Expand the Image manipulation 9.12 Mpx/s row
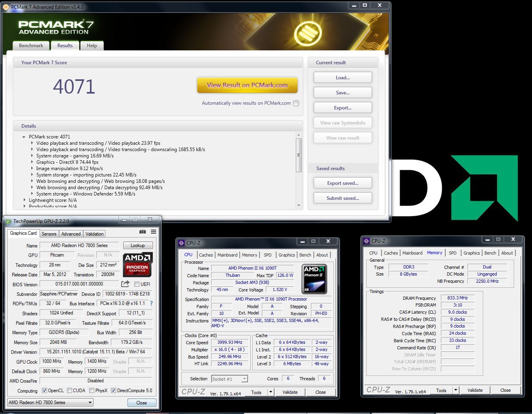This screenshot has height=414, width=532. (32, 169)
